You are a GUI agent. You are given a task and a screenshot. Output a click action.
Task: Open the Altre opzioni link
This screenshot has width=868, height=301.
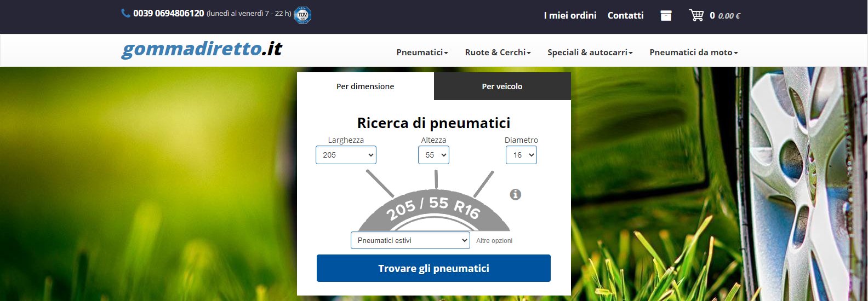494,241
